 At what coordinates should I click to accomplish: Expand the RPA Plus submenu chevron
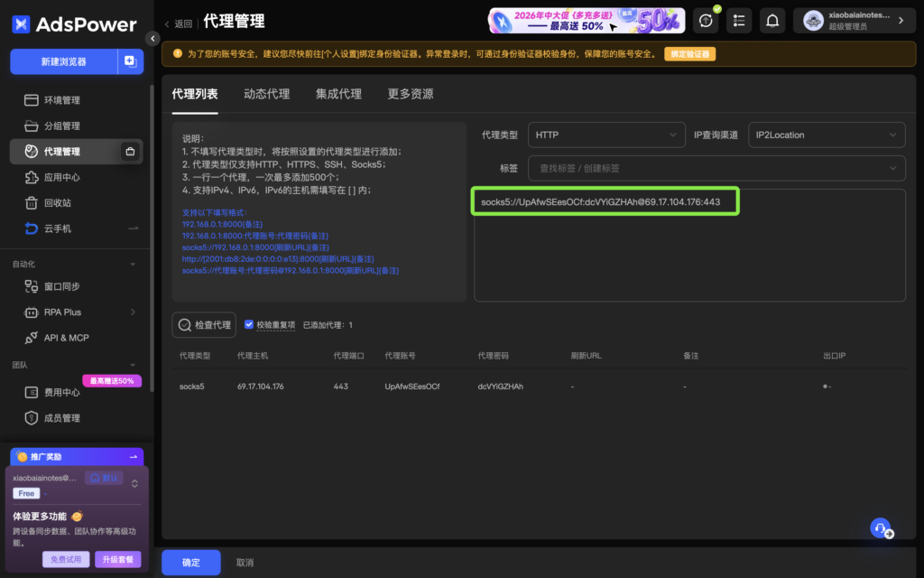click(133, 312)
